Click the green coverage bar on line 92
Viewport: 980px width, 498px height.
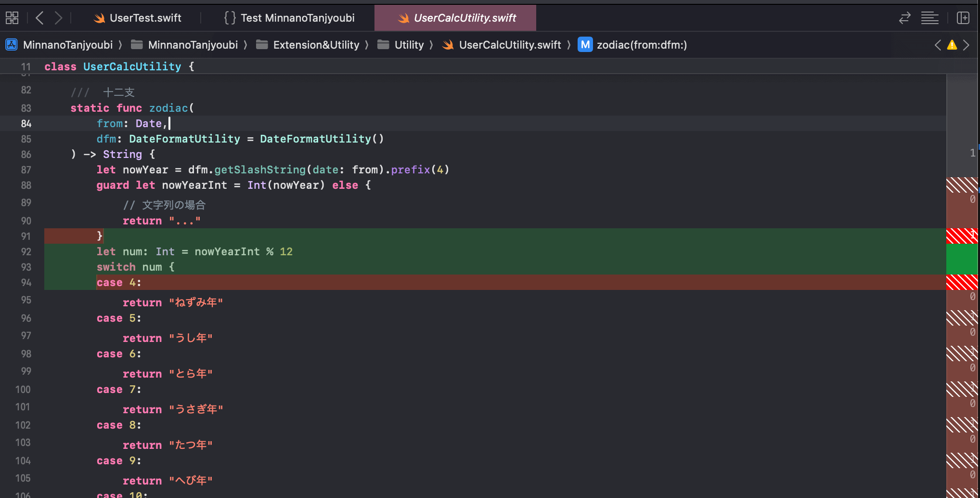point(962,259)
